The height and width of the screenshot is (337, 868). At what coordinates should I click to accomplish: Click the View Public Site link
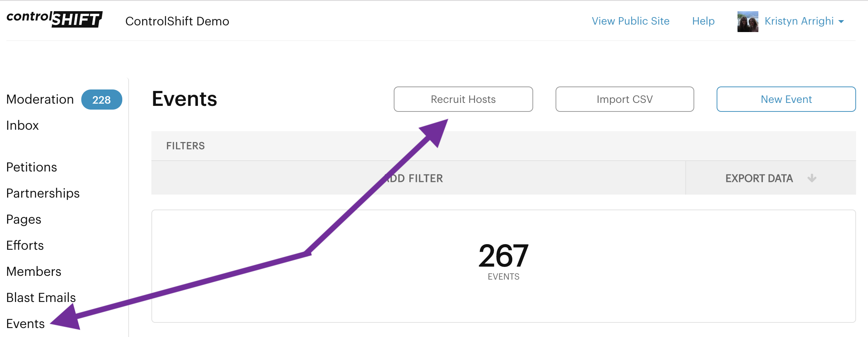(x=630, y=21)
